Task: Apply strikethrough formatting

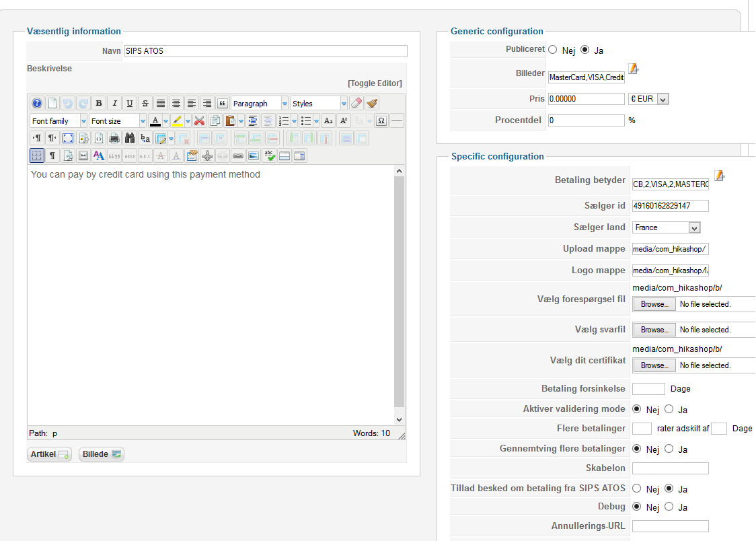Action: [x=145, y=103]
